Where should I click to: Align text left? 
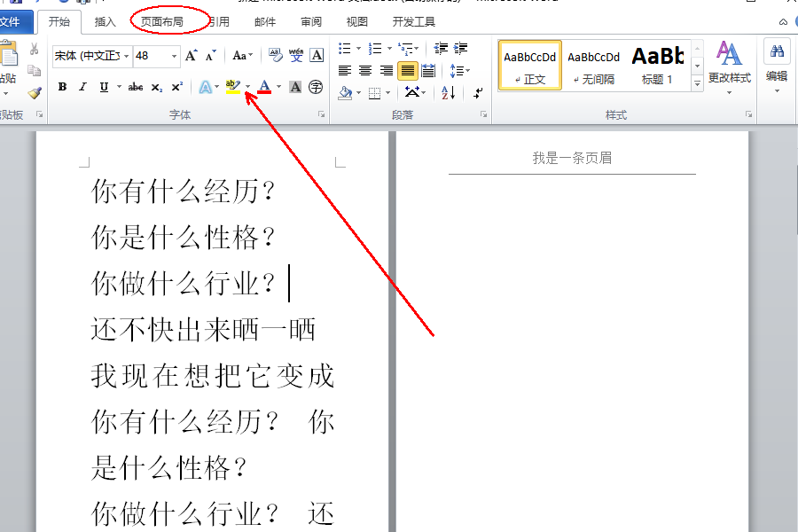[x=345, y=71]
